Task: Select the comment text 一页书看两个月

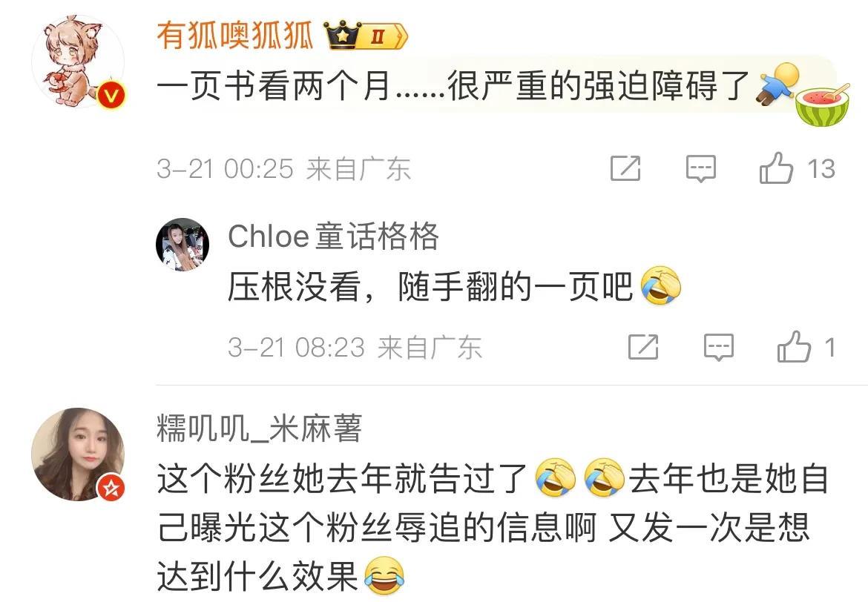Action: pos(274,87)
